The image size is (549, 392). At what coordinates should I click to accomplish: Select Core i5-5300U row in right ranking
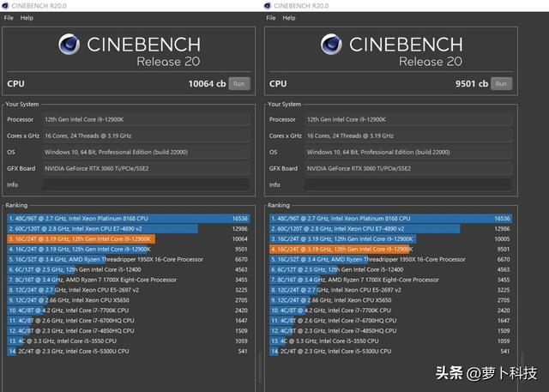[390, 351]
